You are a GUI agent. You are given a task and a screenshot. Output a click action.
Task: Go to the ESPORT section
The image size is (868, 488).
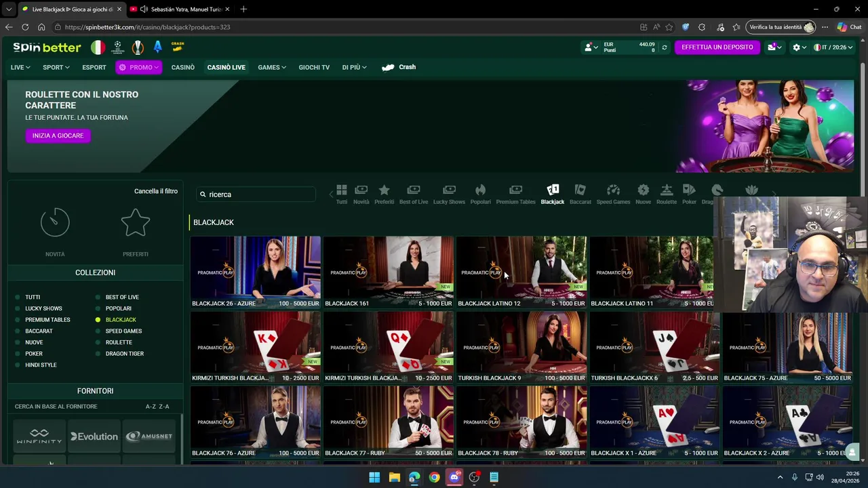click(94, 67)
